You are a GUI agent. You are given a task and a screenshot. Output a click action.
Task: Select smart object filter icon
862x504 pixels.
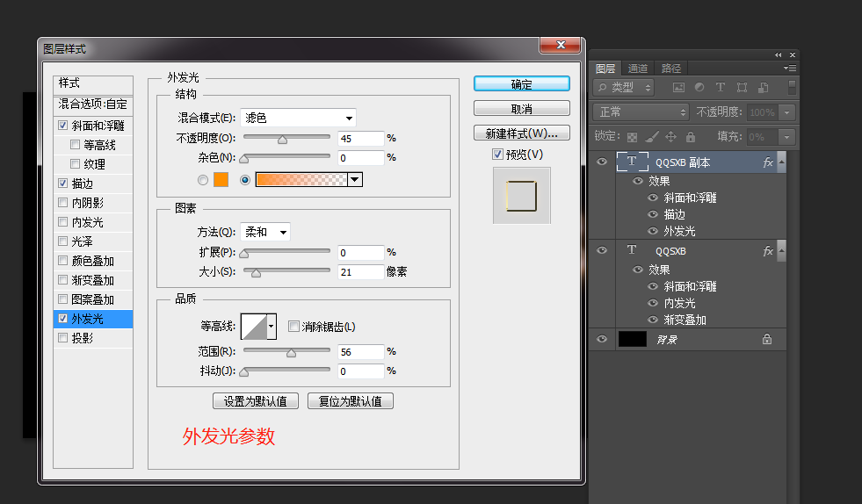[x=763, y=88]
